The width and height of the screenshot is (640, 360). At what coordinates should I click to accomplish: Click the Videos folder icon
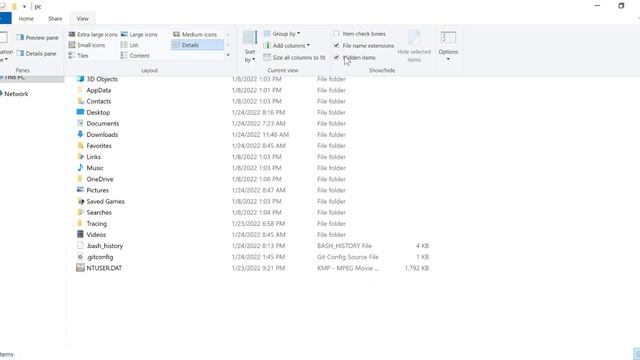(80, 235)
